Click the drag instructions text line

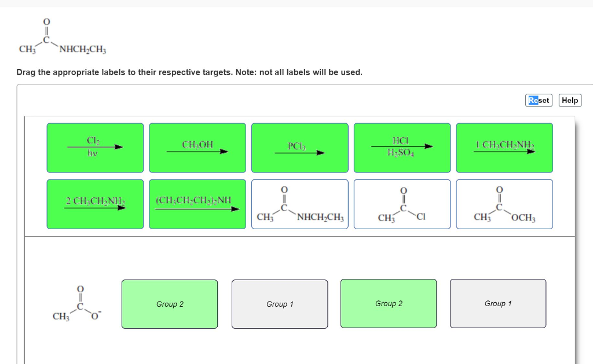tap(188, 72)
